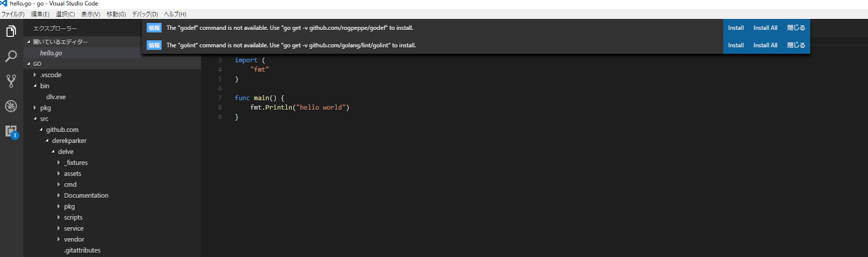Open the Search view in activity bar
This screenshot has width=868, height=257.
click(11, 56)
